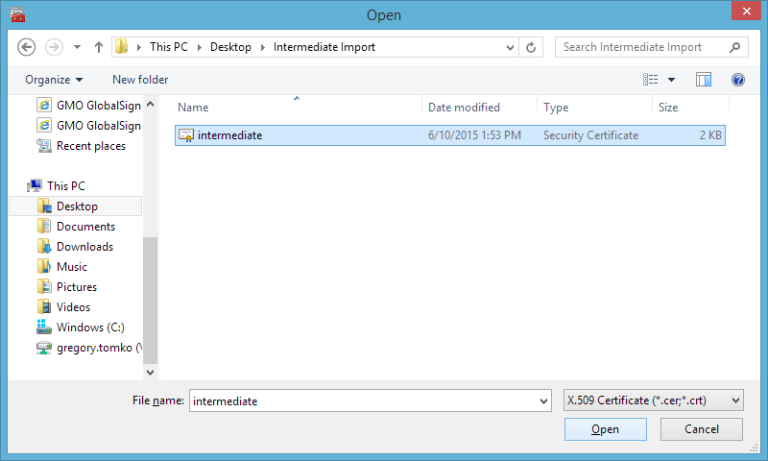This screenshot has width=768, height=461.
Task: Expand the X.509 Certificate file type dropdown
Action: coord(653,400)
